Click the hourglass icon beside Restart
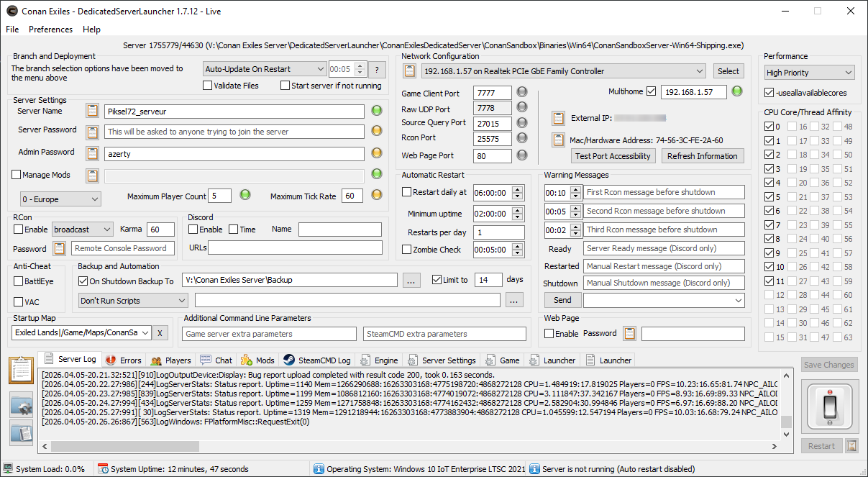Image resolution: width=868 pixels, height=477 pixels. pos(851,446)
